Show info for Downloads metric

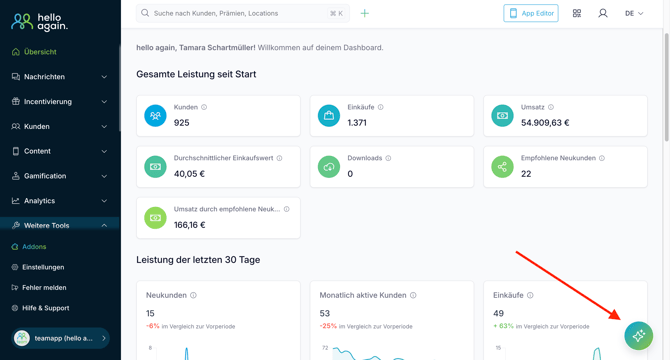tap(388, 158)
